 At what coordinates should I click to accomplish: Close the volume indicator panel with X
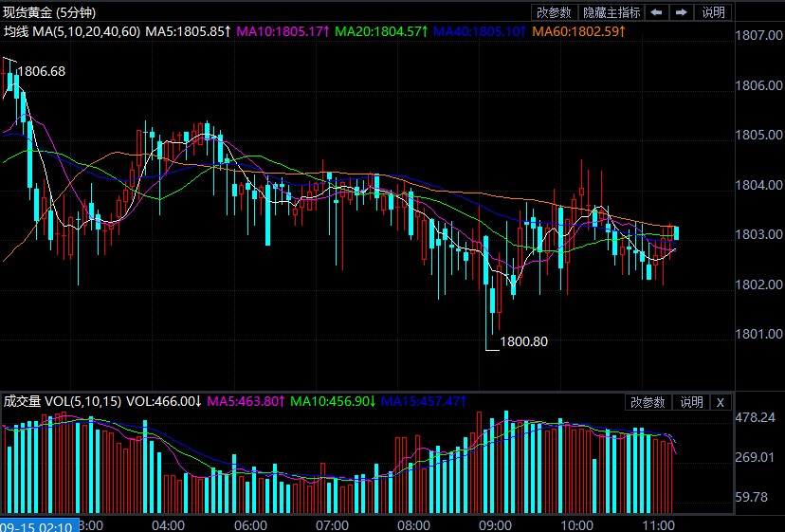pos(721,402)
